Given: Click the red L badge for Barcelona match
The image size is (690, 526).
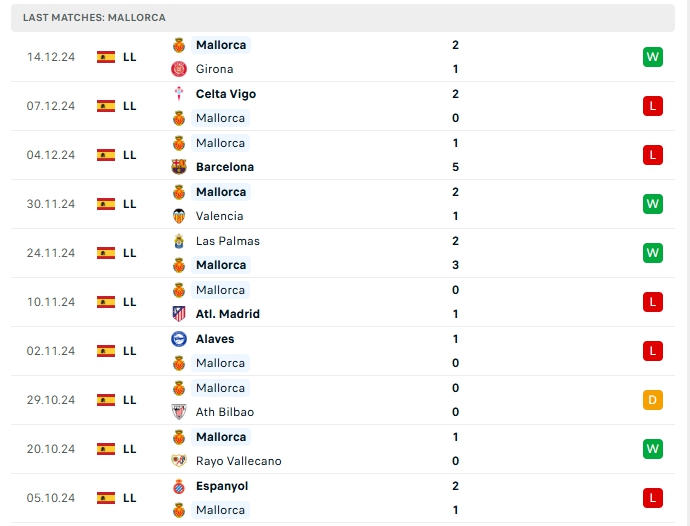Looking at the screenshot, I should click(653, 155).
